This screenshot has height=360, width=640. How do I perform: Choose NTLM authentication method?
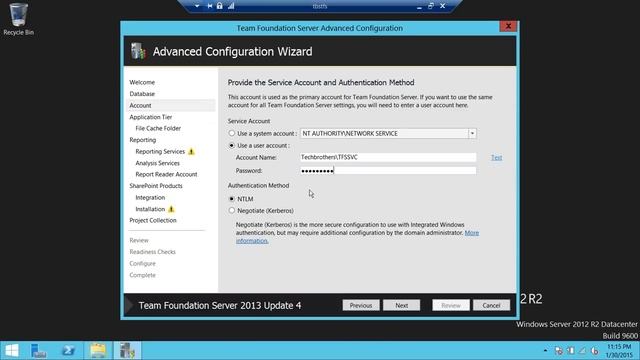pyautogui.click(x=232, y=199)
